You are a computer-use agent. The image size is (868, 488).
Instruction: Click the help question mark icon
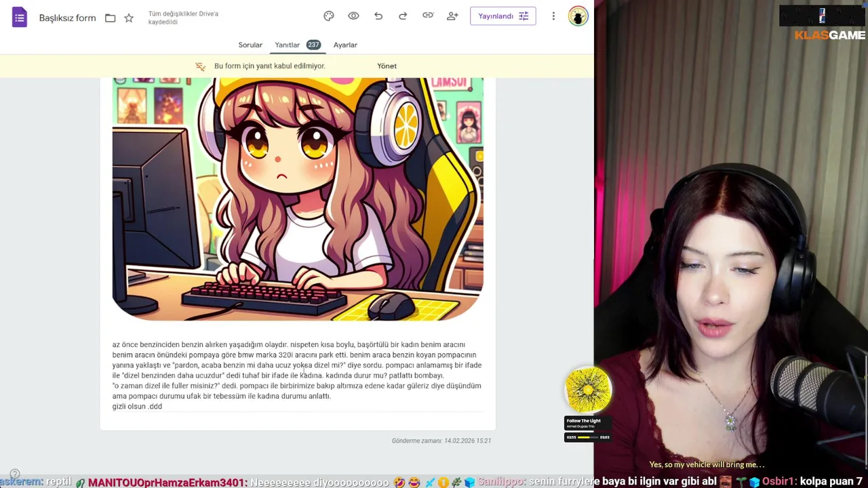[15, 474]
